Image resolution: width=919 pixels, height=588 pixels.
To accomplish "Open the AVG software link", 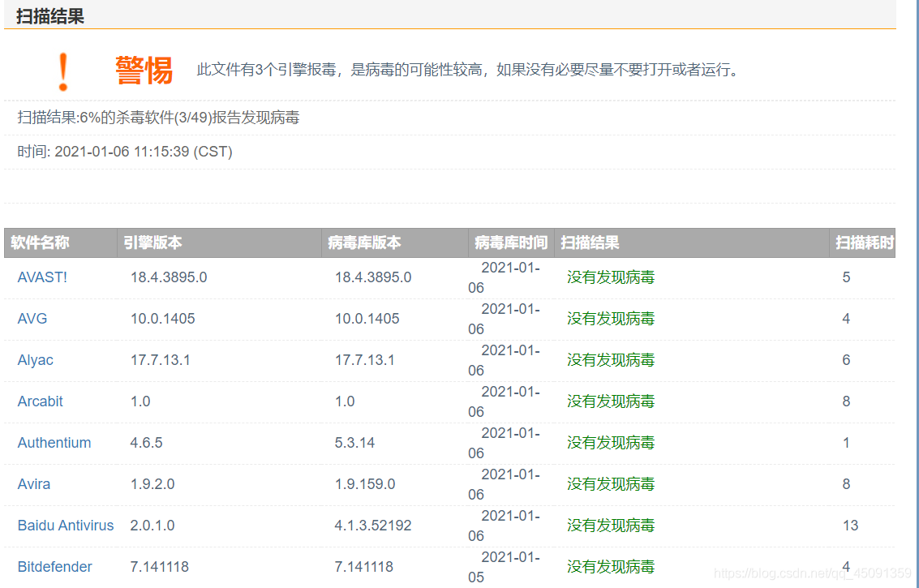I will pyautogui.click(x=32, y=319).
